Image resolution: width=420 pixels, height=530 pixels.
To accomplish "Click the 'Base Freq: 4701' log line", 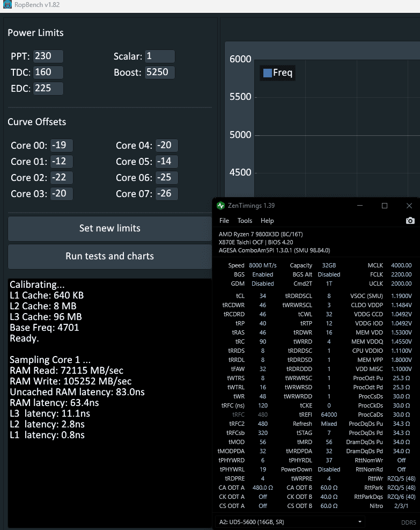I will (x=44, y=328).
